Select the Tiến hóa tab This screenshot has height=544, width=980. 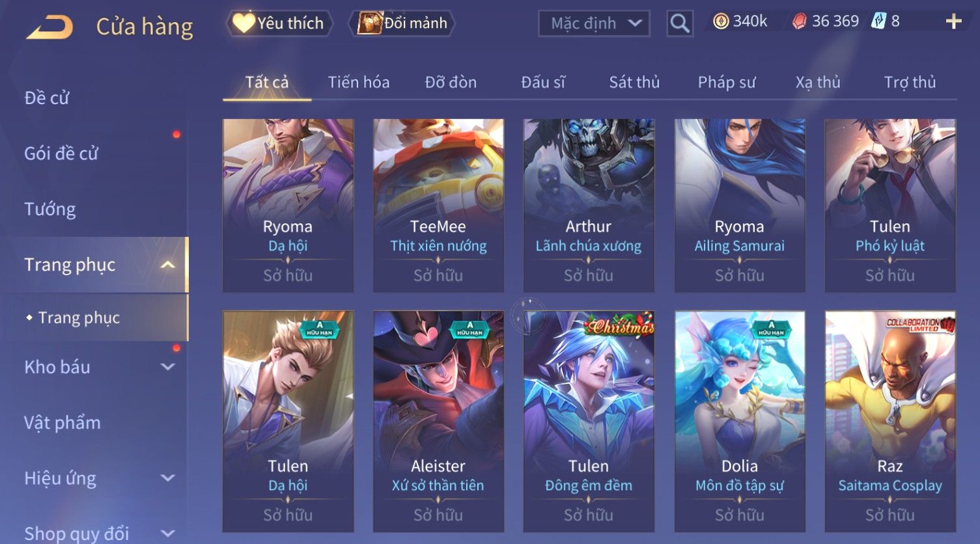pyautogui.click(x=359, y=83)
